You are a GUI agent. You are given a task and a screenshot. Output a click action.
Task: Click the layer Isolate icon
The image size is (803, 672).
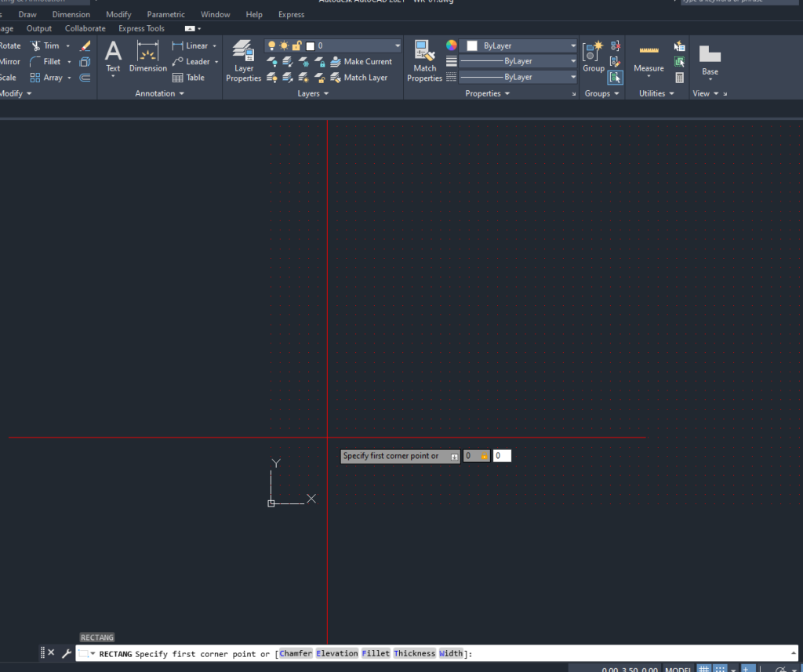pos(288,62)
